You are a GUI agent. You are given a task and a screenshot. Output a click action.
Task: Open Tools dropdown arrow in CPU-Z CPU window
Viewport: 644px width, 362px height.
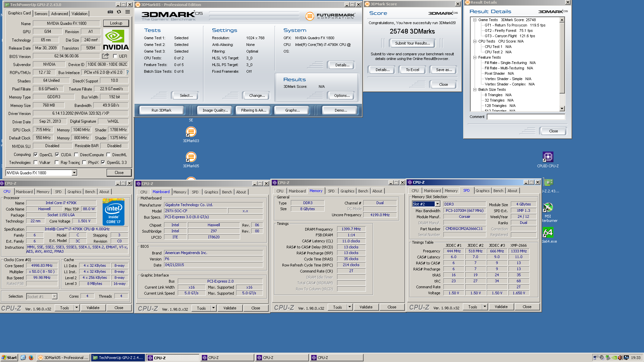[76, 308]
